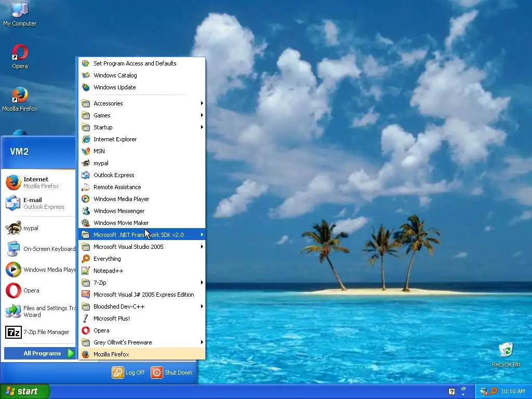Expand the Startup folder submenu
Screen dimensions: 532x399
click(x=142, y=127)
